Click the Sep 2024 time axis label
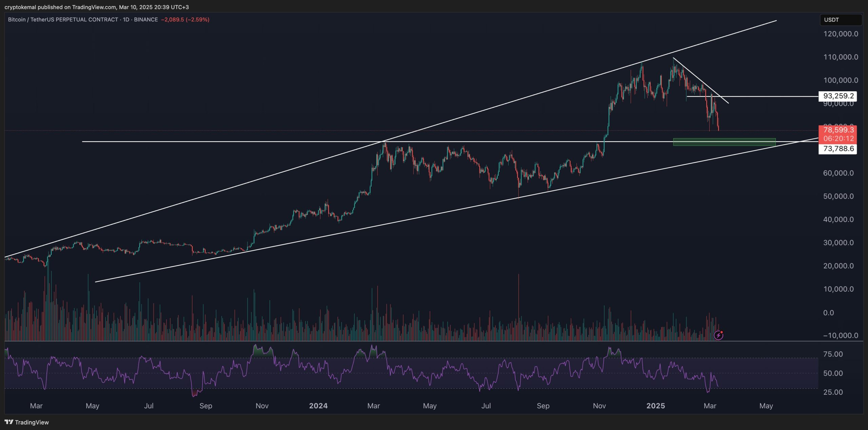The height and width of the screenshot is (430, 868). [543, 406]
